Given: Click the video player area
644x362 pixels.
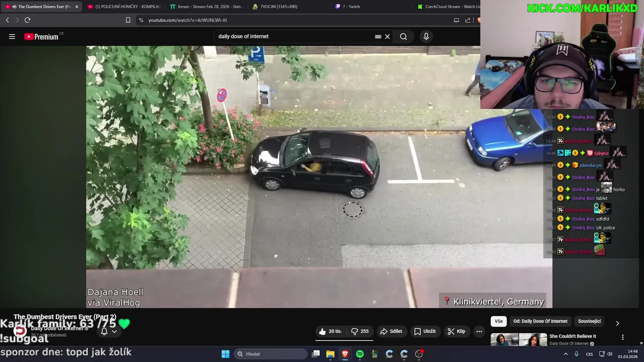Looking at the screenshot, I should point(319,177).
